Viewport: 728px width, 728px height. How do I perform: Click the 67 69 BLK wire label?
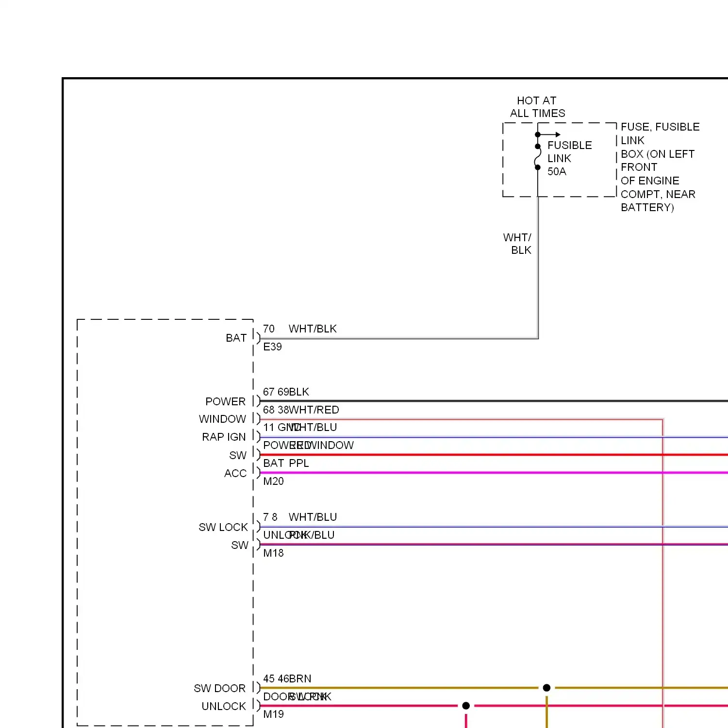click(x=286, y=392)
